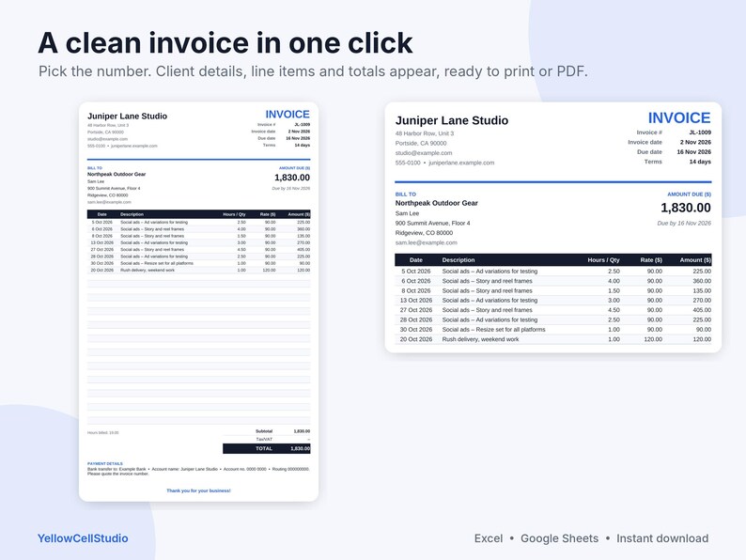Click the "PAYMENT DETAILS" heading on the full-page invoice
The image size is (746, 560).
[x=105, y=463]
